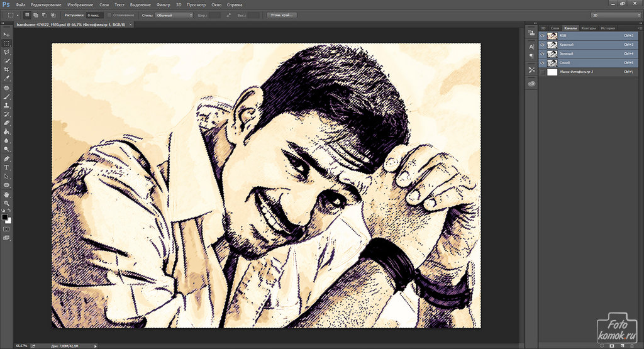The image size is (644, 349).
Task: Click New selection mode button
Action: click(x=27, y=15)
